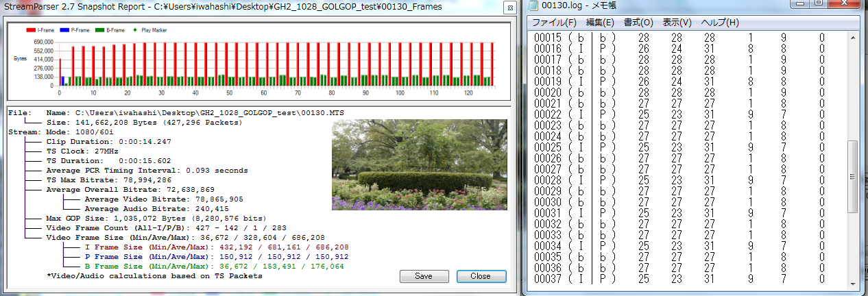The height and width of the screenshot is (296, 868).
Task: Close the StreamParser Snapshot Report window
Action: click(x=509, y=8)
